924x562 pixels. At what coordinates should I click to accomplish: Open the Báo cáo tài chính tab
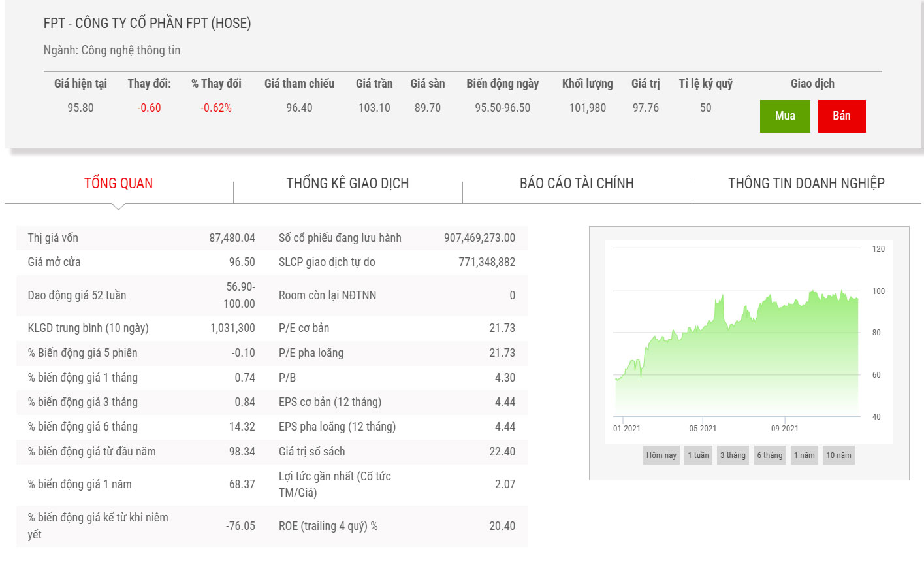(577, 184)
